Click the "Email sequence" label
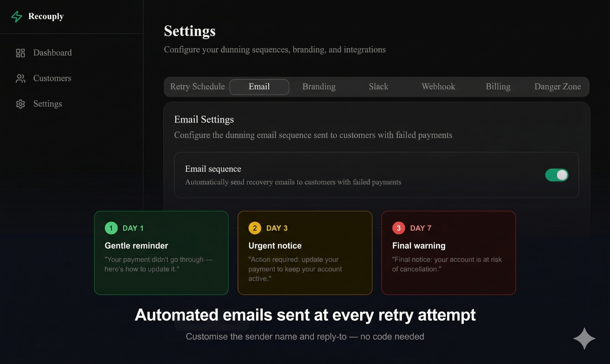 tap(213, 169)
